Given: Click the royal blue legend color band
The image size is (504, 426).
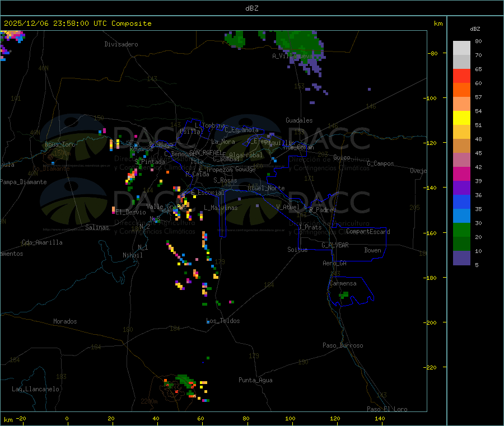Looking at the screenshot, I should tap(461, 202).
